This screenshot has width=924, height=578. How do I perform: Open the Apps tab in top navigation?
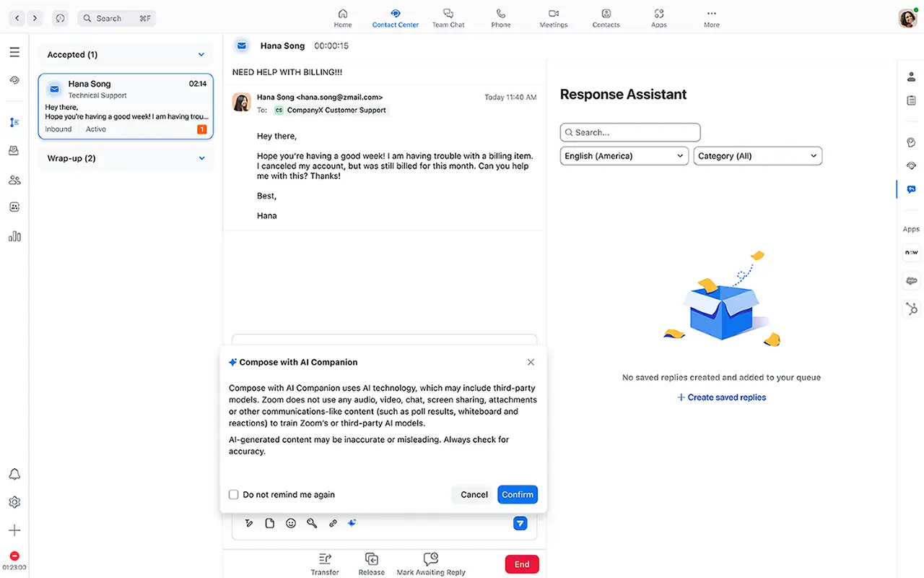(x=659, y=18)
